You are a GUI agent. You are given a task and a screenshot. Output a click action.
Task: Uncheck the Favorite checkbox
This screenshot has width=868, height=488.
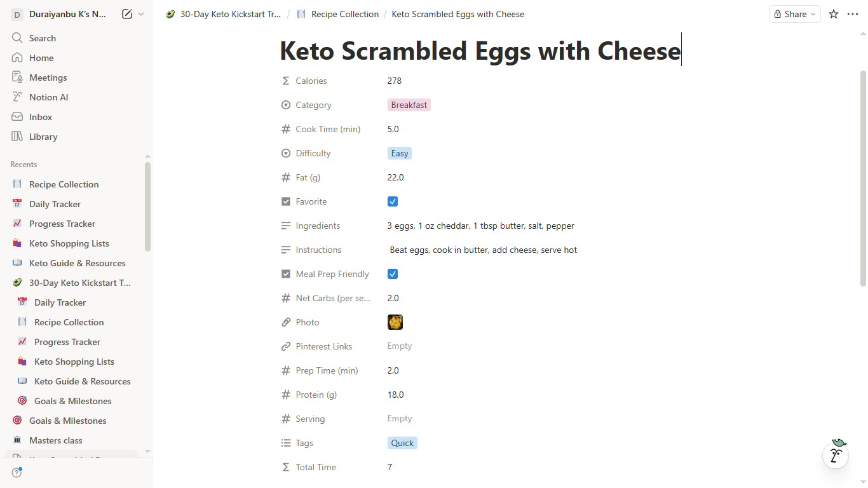pos(393,201)
